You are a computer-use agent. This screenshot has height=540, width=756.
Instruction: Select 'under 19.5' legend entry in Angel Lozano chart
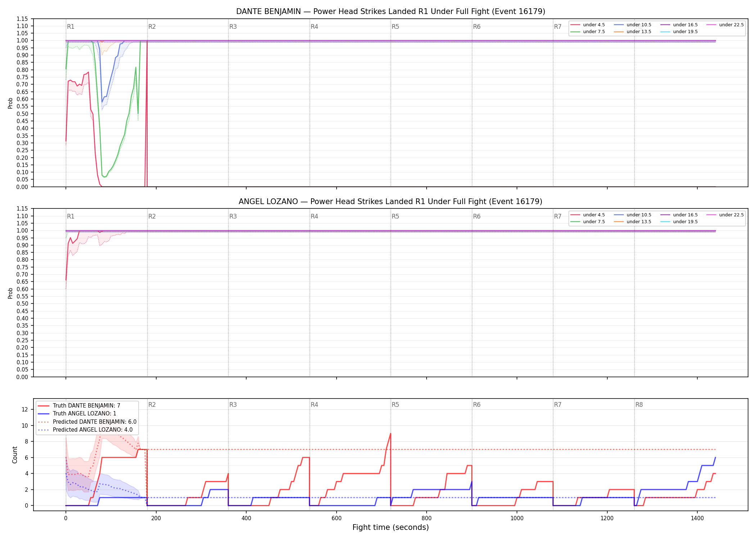pyautogui.click(x=679, y=222)
